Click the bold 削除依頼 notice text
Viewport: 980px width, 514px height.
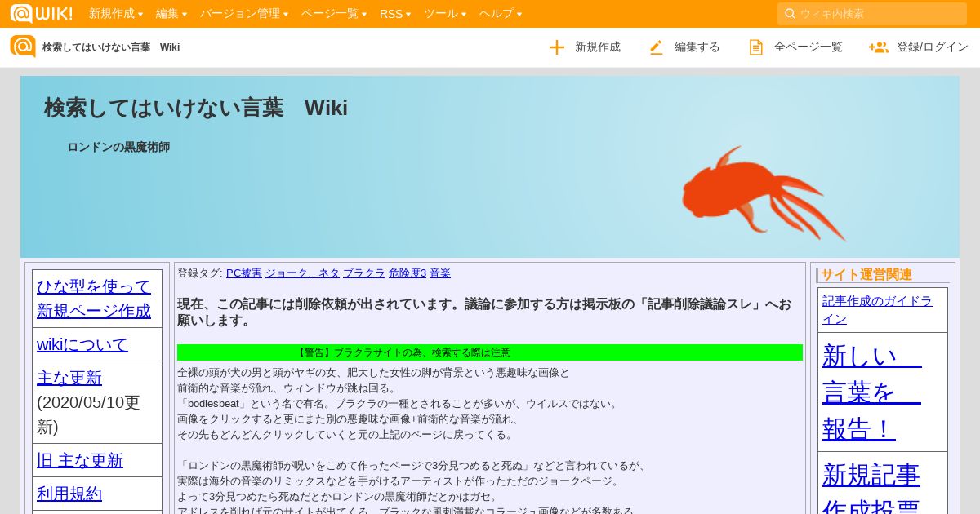[484, 312]
